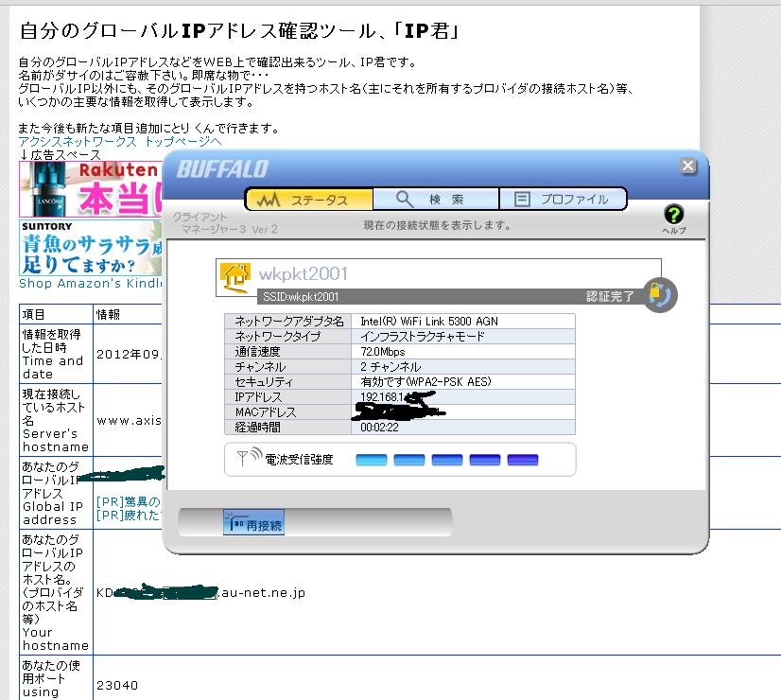Click the Suntory 青魚のサラサラ banner ad
The height and width of the screenshot is (700, 781).
[x=91, y=248]
